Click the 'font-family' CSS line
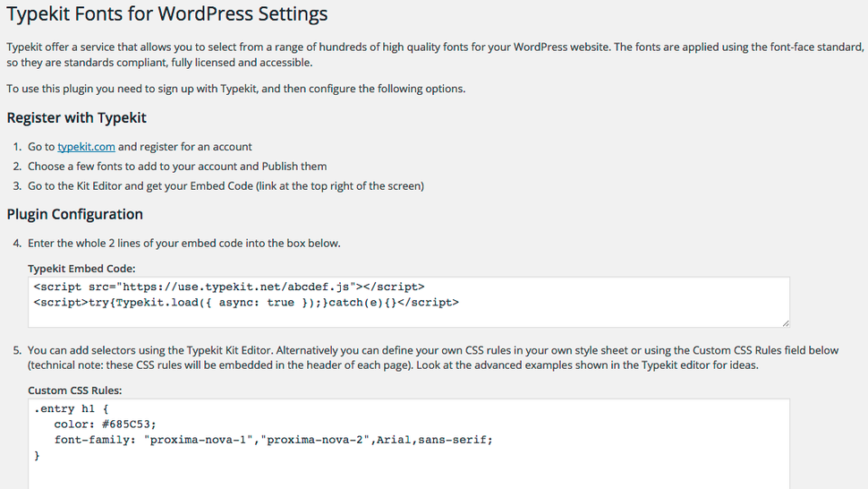Image resolution: width=868 pixels, height=489 pixels. (274, 440)
